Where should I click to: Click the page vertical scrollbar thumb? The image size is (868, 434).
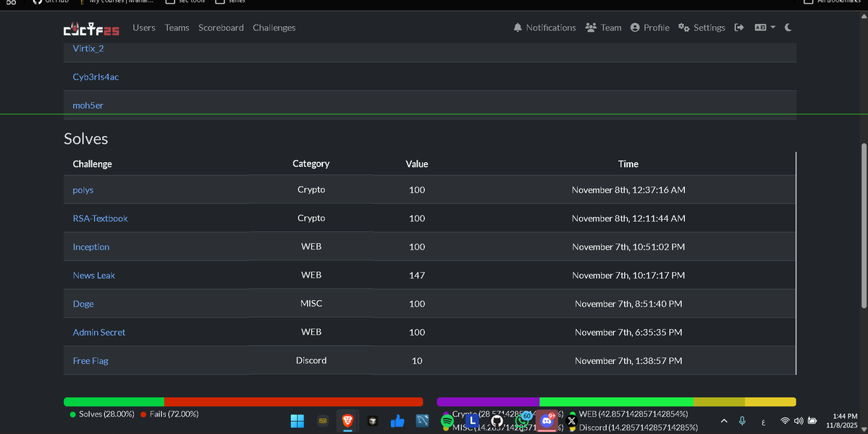[x=864, y=226]
